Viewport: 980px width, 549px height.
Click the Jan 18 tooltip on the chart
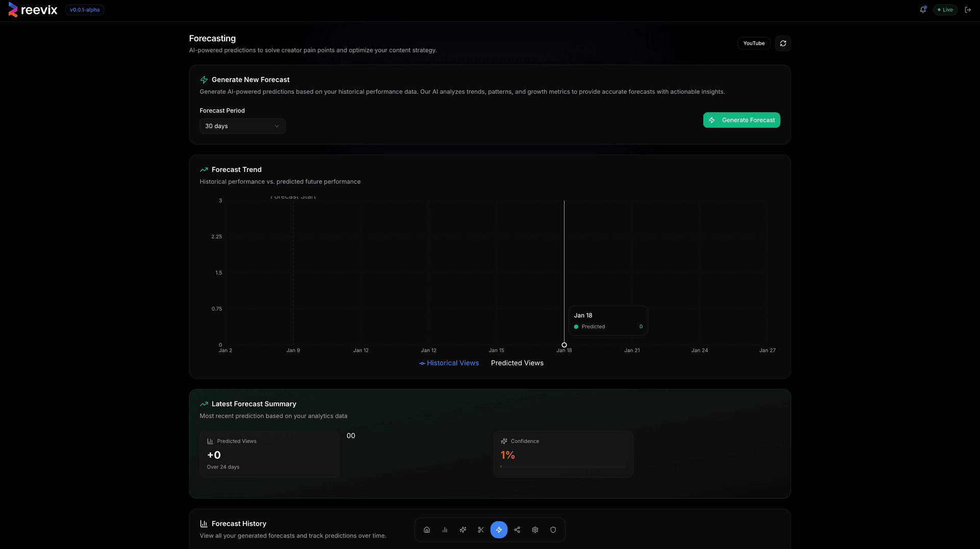pos(608,320)
